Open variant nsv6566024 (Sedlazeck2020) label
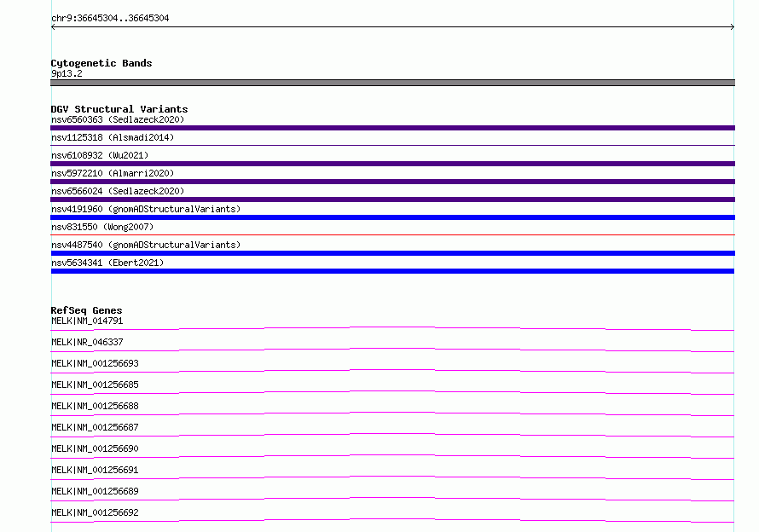The image size is (759, 532). 118,191
